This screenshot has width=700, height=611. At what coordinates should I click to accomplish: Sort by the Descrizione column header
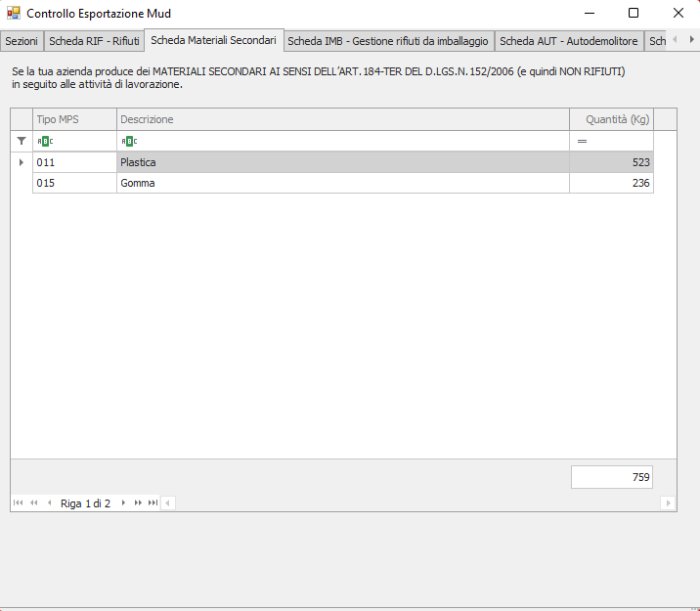click(x=342, y=119)
